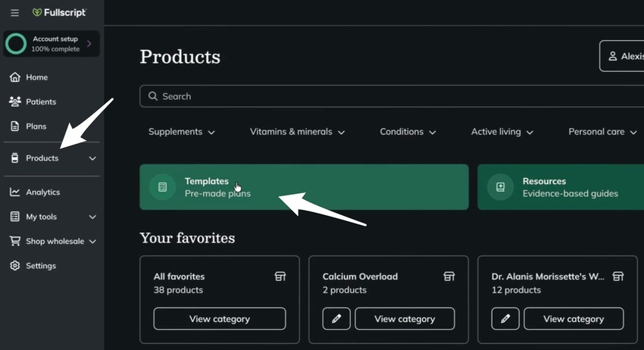Click View category under All favorites
Viewport: 644px width, 350px height.
coord(220,319)
